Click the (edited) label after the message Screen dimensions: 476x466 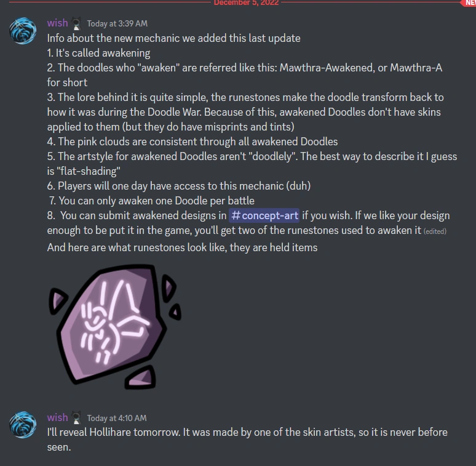[x=435, y=231]
